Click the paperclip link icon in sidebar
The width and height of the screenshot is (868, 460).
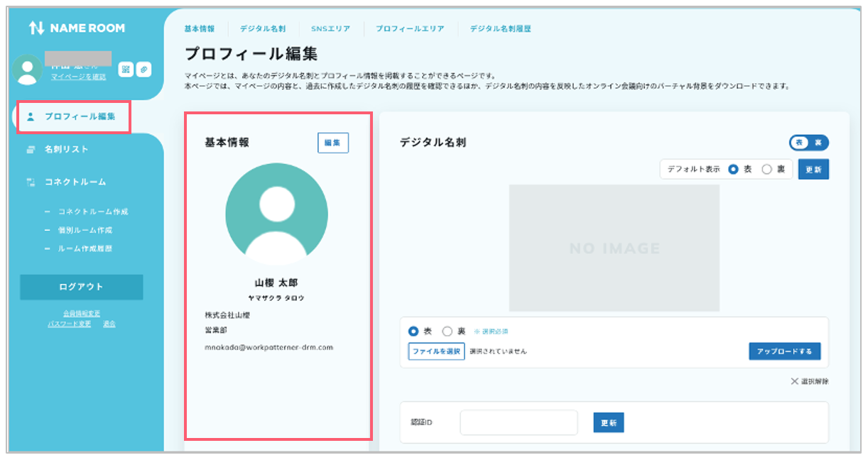(x=143, y=69)
